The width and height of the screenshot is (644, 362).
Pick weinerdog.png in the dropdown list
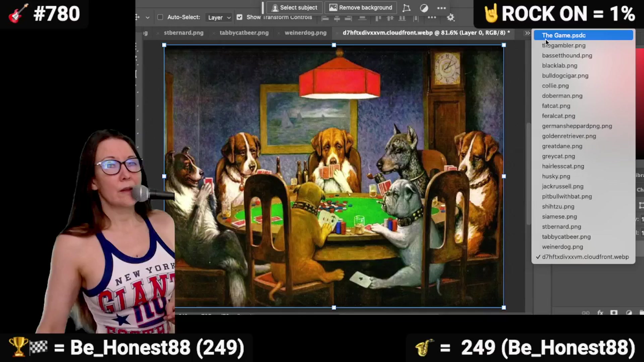point(583,246)
